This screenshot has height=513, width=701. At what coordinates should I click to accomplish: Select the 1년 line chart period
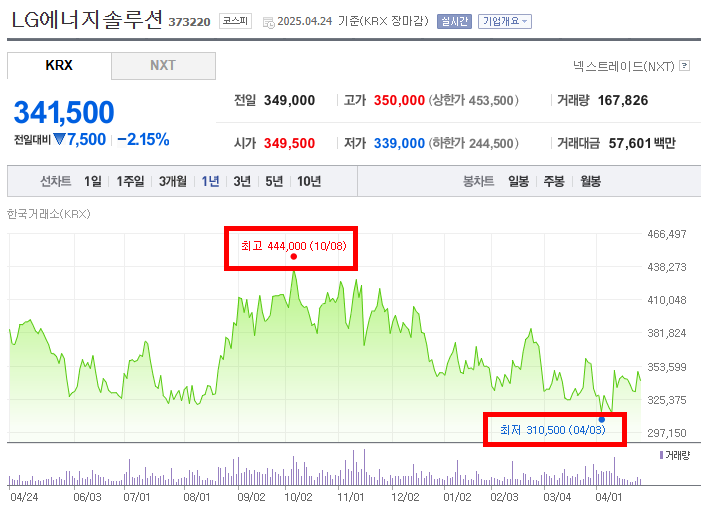coord(210,181)
